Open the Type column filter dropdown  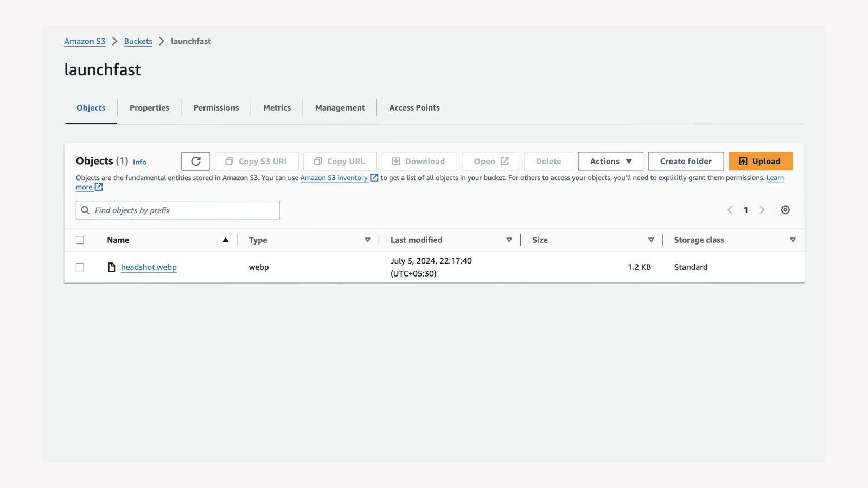(x=368, y=240)
